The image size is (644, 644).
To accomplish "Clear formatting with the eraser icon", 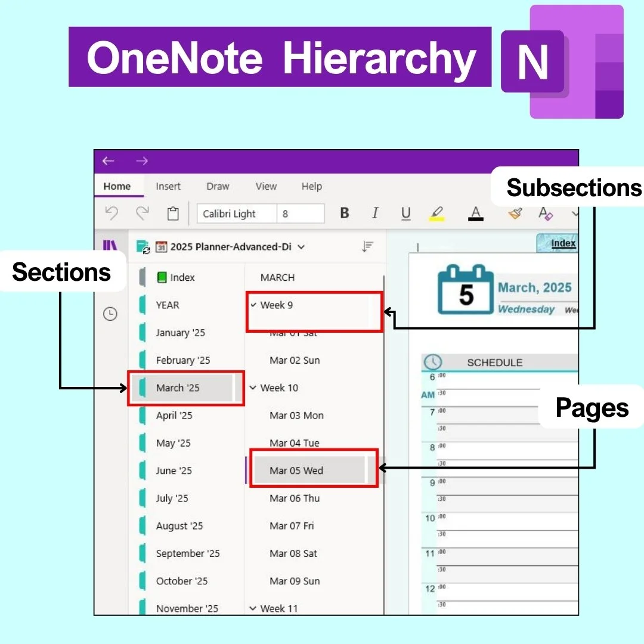I will (546, 213).
